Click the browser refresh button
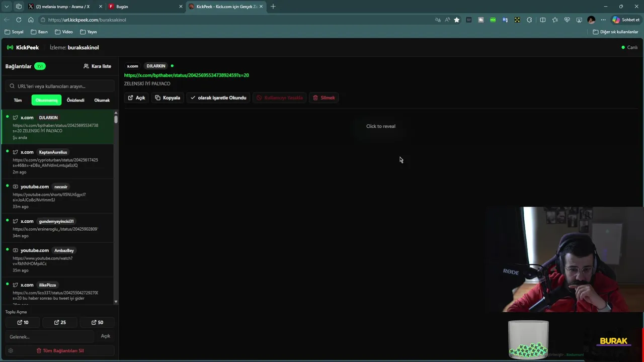Viewport: 644px width, 362px height. click(x=19, y=20)
